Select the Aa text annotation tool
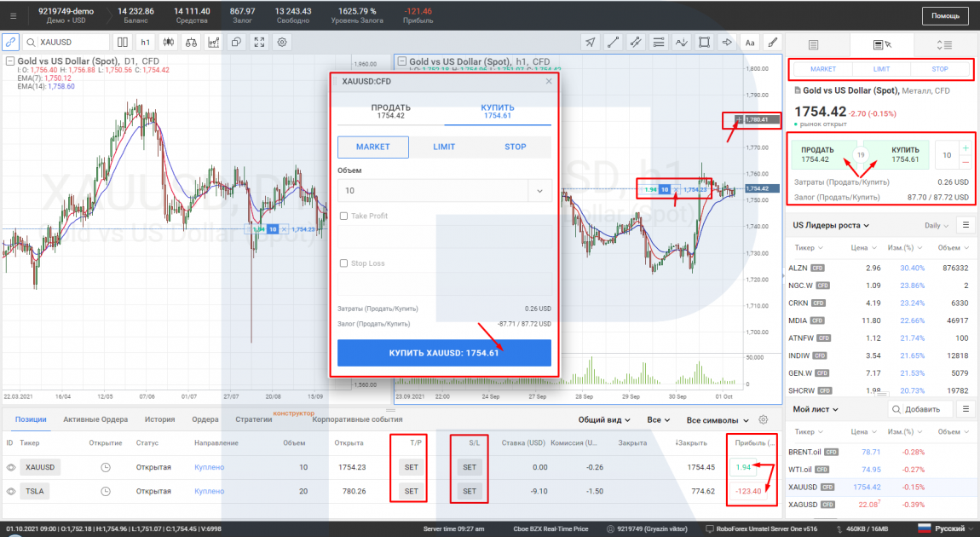The height and width of the screenshot is (537, 980). tap(750, 42)
